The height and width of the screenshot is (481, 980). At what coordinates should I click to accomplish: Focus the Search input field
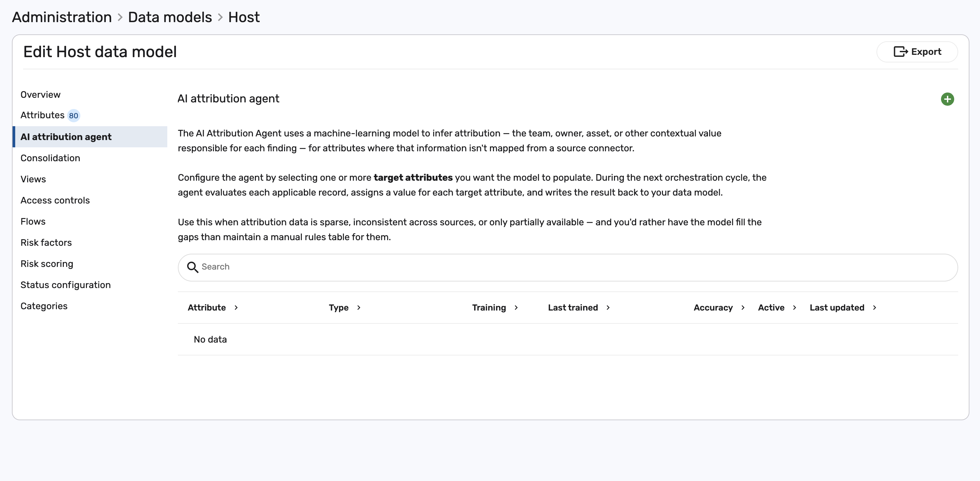tap(568, 267)
